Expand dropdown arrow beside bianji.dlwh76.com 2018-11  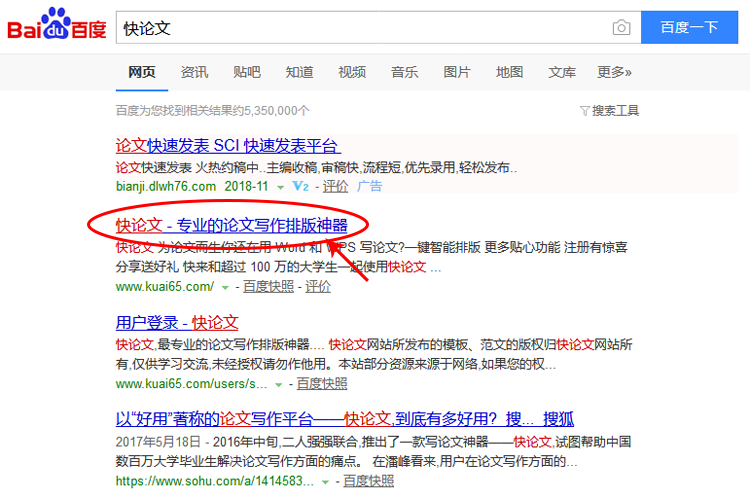click(281, 187)
